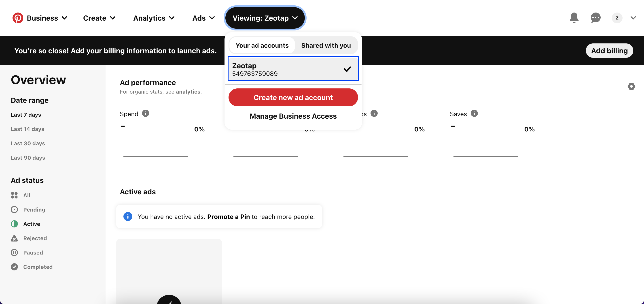
Task: Open Manage Business Access
Action: pyautogui.click(x=293, y=116)
